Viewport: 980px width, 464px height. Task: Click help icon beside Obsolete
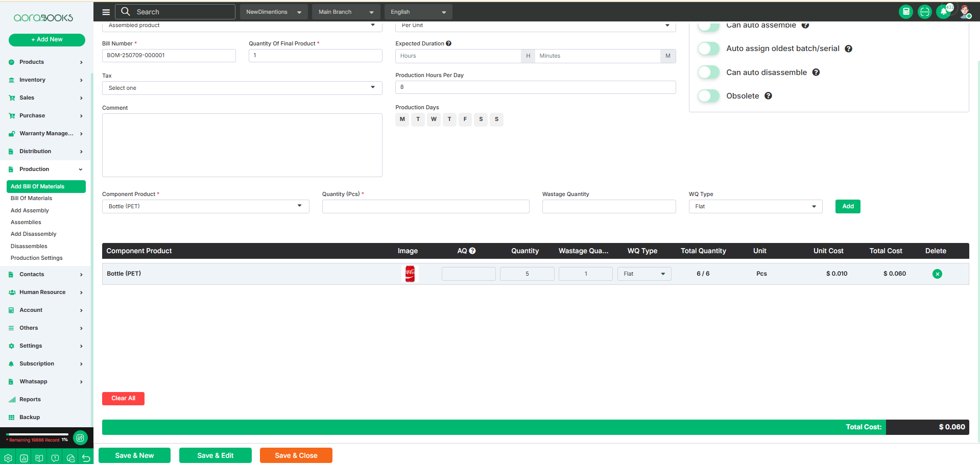768,96
